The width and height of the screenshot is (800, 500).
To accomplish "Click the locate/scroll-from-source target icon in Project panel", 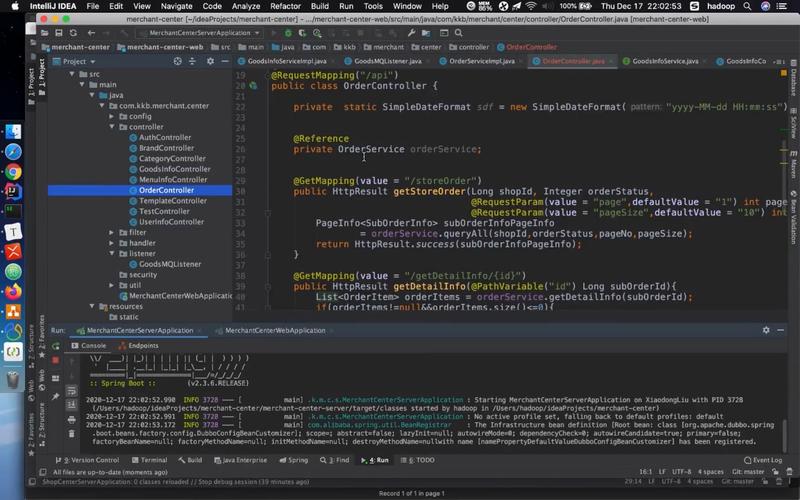I will (x=179, y=61).
